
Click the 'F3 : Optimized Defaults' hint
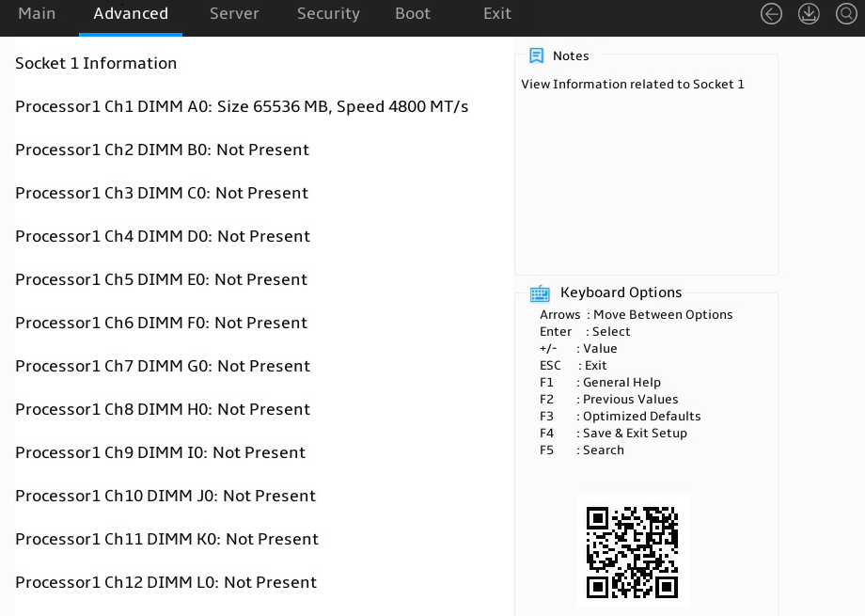620,417
